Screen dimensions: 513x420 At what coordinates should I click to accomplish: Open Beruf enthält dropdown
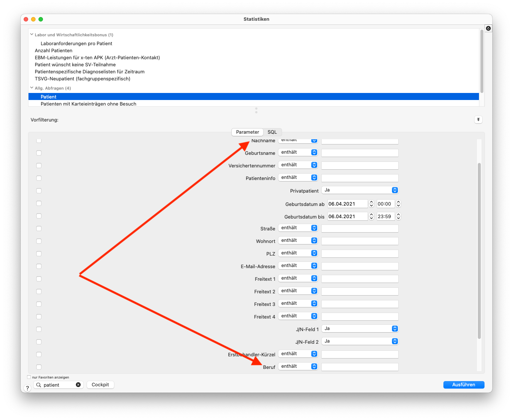298,366
